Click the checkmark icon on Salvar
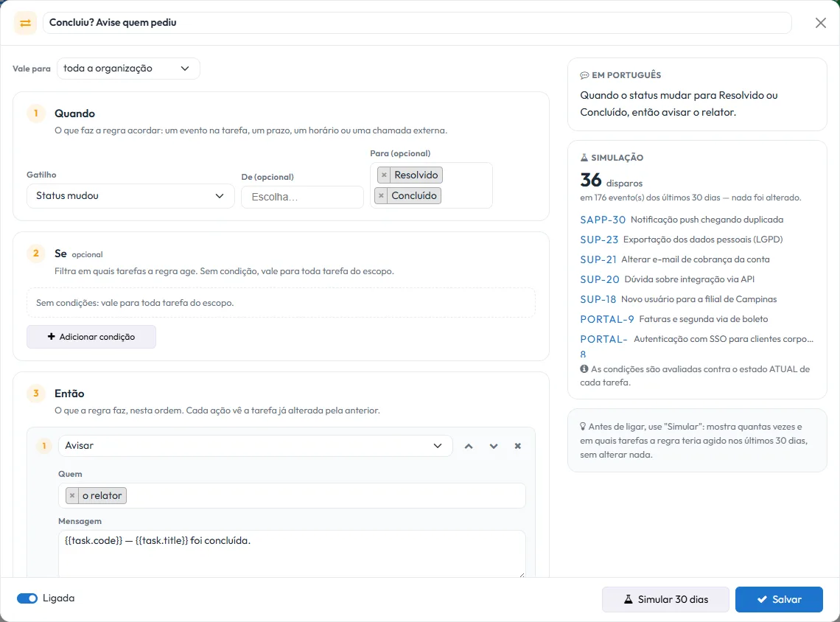 (x=762, y=599)
